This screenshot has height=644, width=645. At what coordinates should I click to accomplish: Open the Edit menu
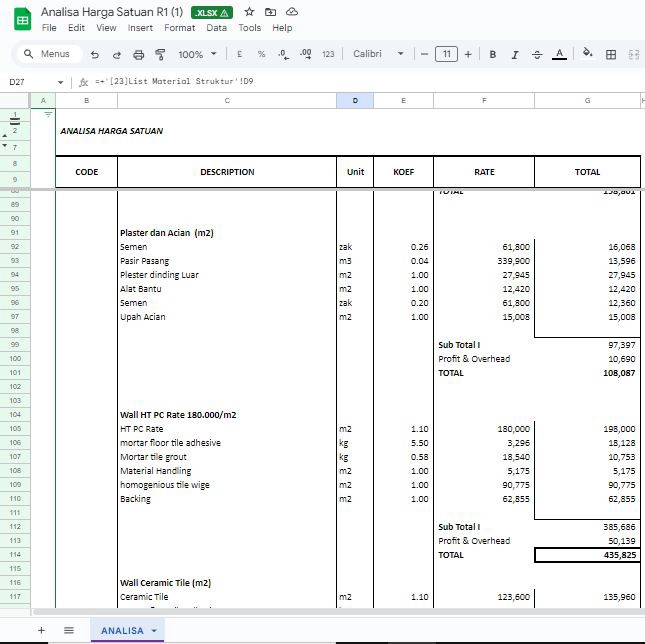tap(76, 28)
